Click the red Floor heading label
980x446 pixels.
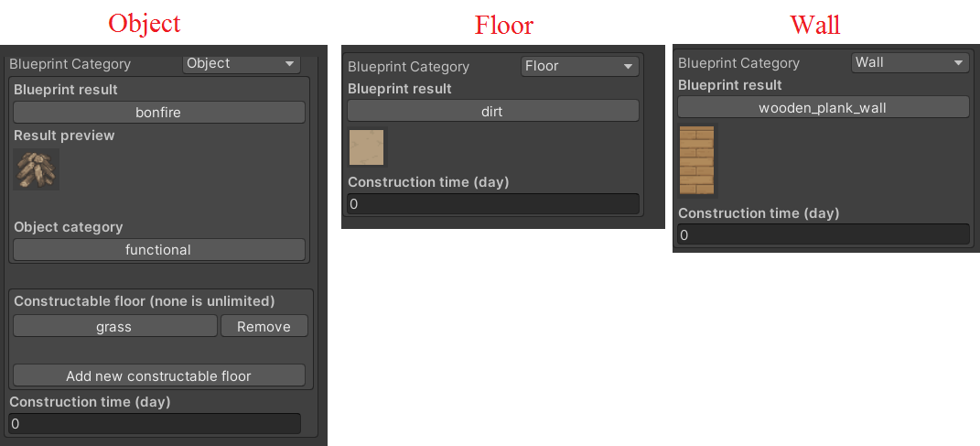pos(503,25)
